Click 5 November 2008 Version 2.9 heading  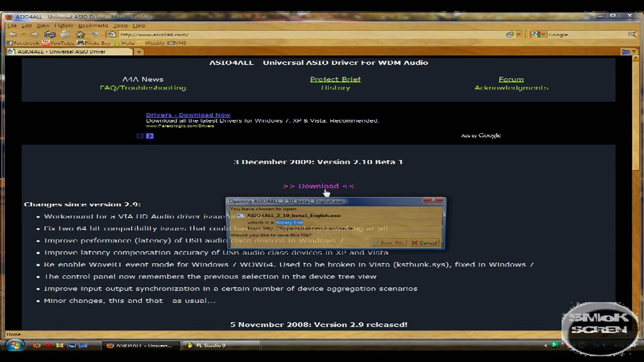pyautogui.click(x=318, y=325)
